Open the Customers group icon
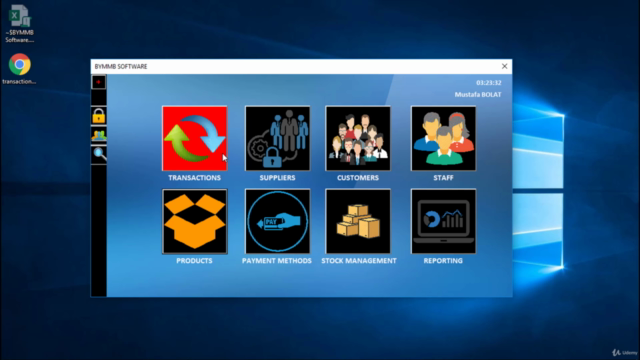Screen dimensions: 640x360 coord(358,138)
